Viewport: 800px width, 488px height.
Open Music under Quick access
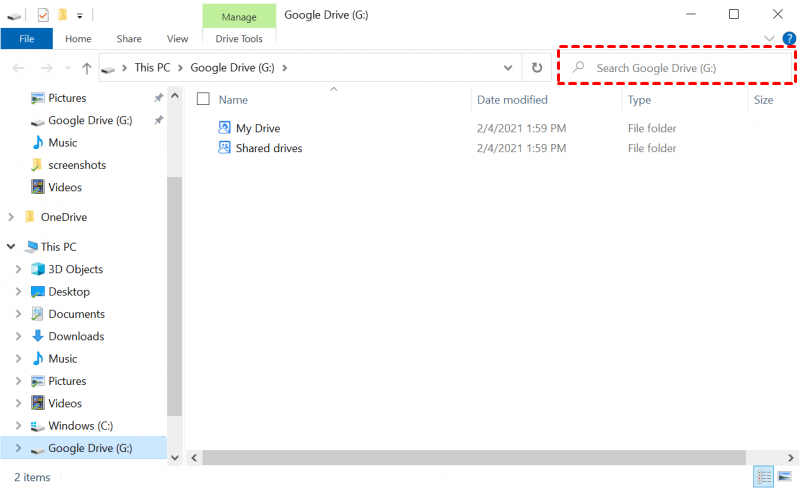click(x=62, y=143)
